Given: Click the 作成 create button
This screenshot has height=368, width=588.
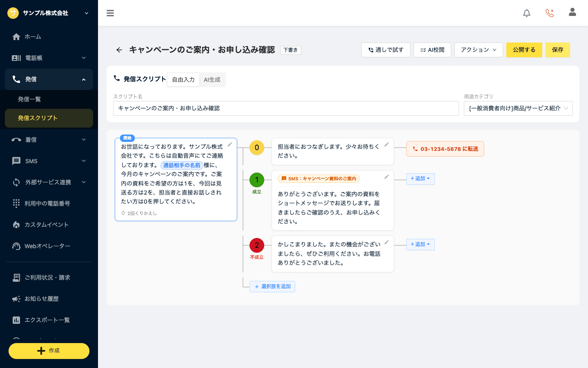Looking at the screenshot, I should tap(49, 351).
